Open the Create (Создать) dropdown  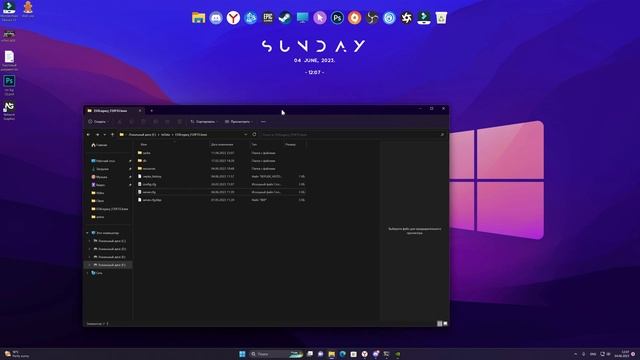coord(98,122)
